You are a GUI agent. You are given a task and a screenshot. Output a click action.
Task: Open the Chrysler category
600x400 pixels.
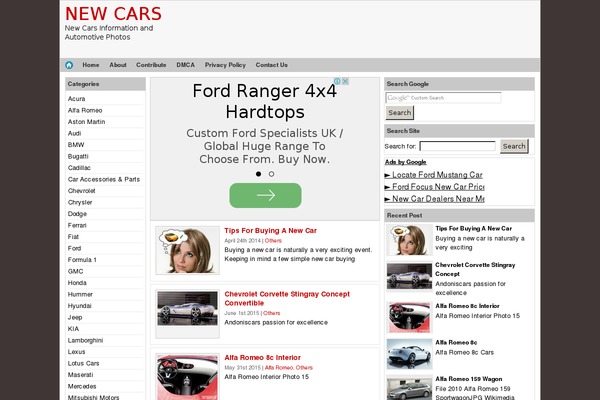click(80, 202)
